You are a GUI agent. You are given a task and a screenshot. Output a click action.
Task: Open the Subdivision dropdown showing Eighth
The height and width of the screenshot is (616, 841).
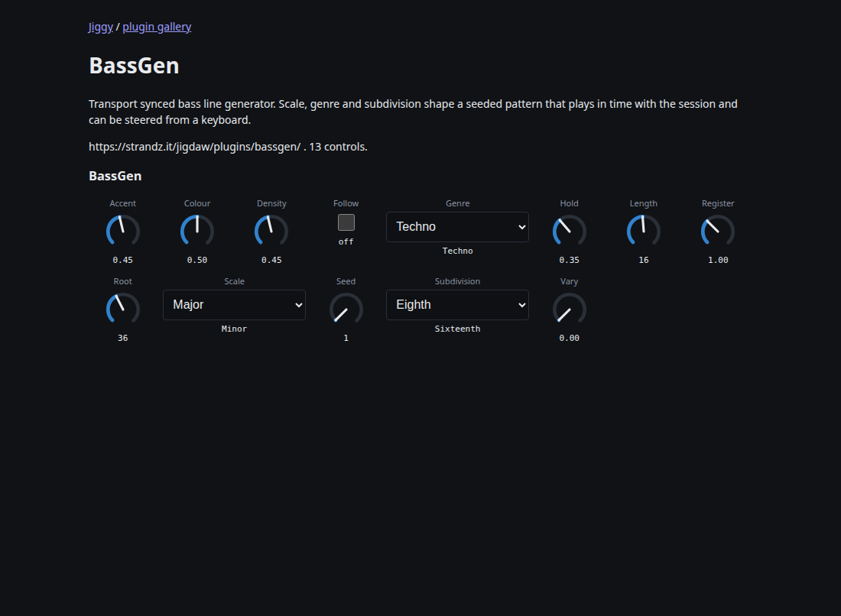point(457,304)
